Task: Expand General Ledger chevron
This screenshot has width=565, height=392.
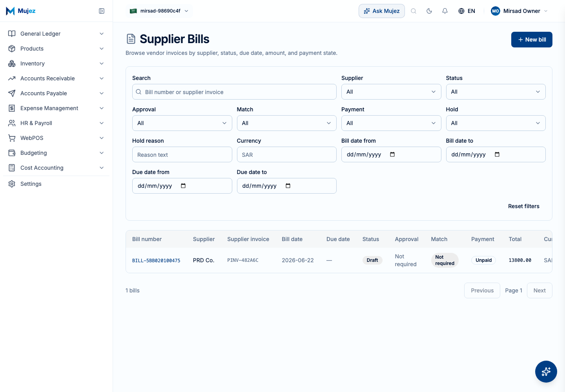Action: pos(102,34)
